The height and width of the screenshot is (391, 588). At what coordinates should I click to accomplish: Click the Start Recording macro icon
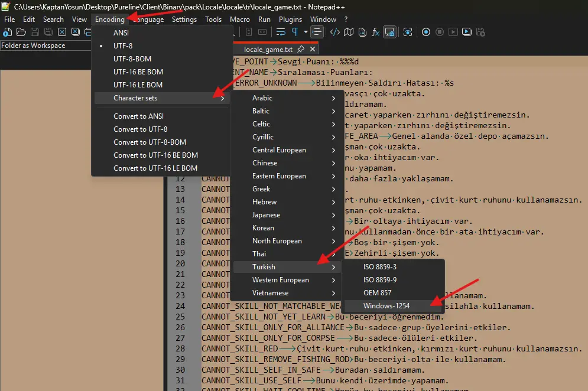coord(426,32)
